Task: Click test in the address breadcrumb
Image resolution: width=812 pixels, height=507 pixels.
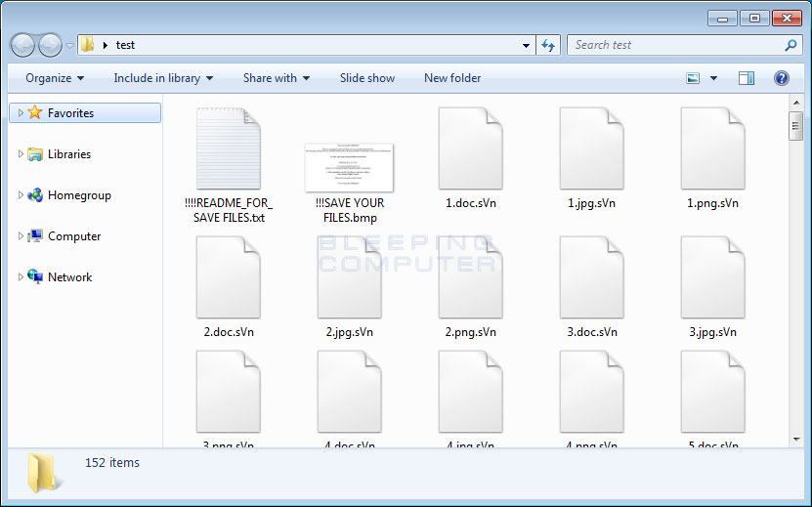Action: pos(125,45)
